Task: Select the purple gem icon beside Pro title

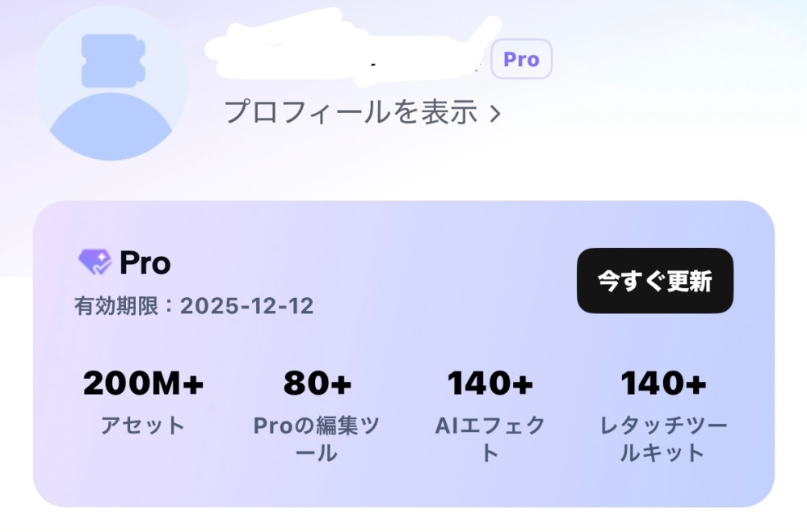Action: [x=95, y=262]
